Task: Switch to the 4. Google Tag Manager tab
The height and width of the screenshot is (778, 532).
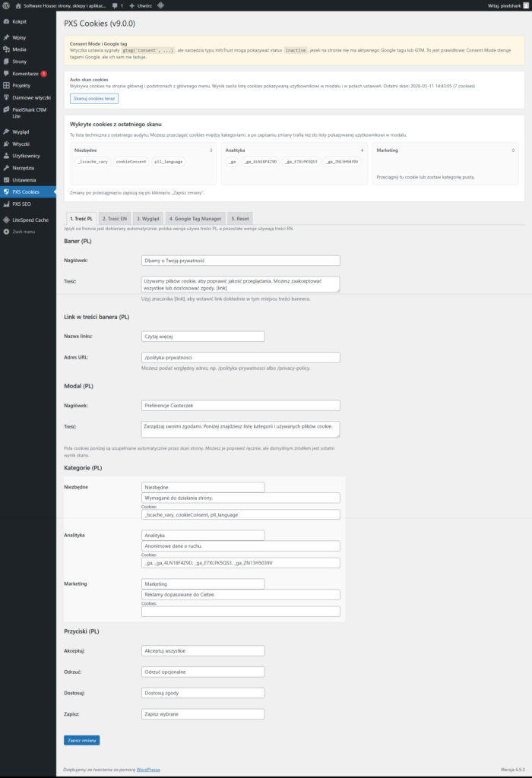Action: tap(195, 218)
